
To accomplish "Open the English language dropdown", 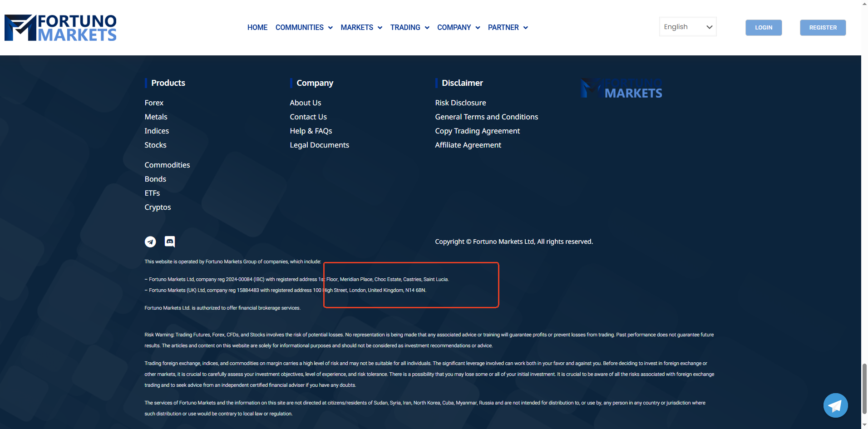I will pyautogui.click(x=687, y=27).
